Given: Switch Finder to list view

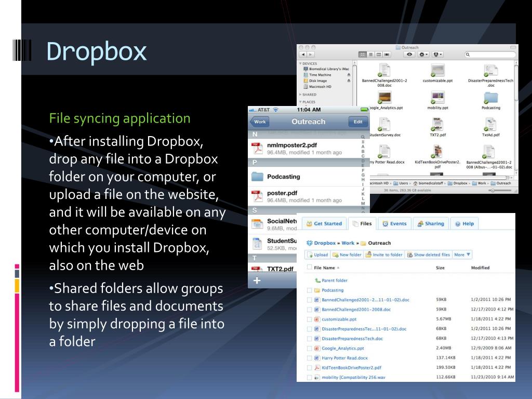Looking at the screenshot, I should click(371, 55).
